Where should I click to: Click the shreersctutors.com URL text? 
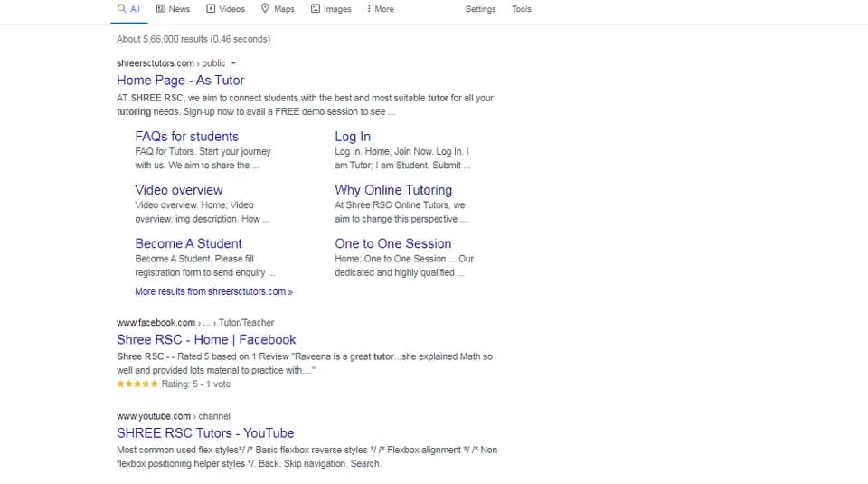pos(155,63)
